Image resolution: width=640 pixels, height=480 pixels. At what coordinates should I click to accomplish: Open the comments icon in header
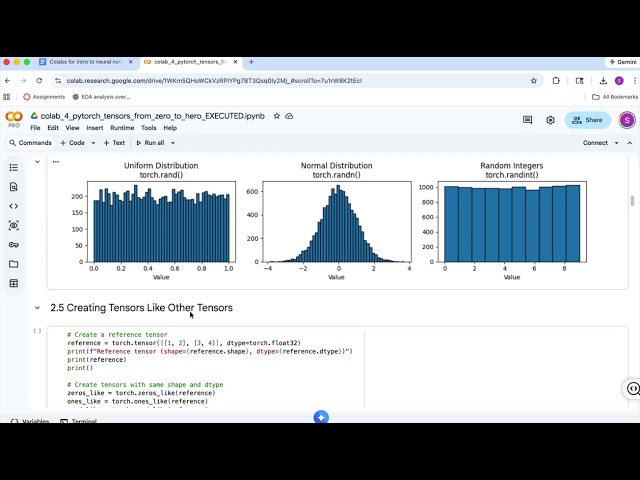click(x=527, y=120)
